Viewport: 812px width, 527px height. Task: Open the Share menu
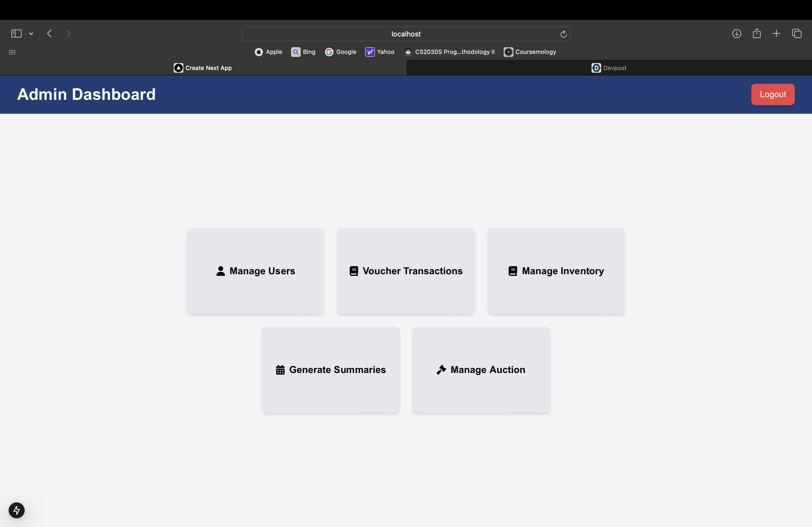(x=756, y=33)
